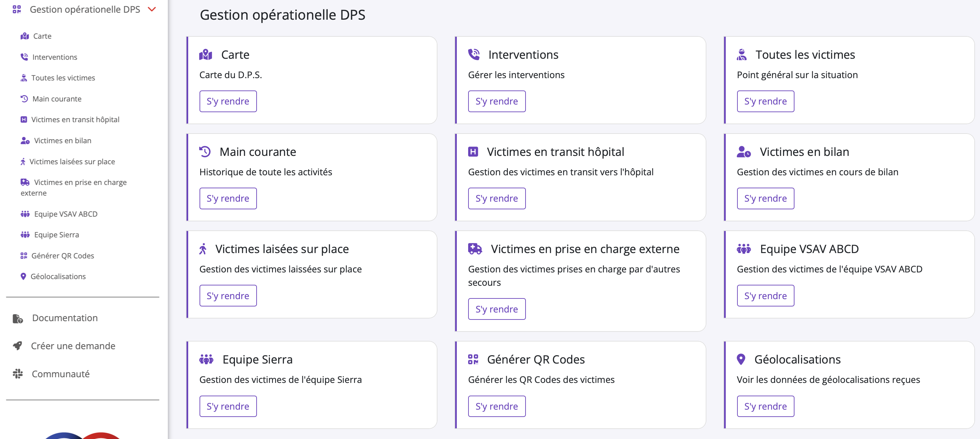Open Victimes en bilan in sidebar
The image size is (980, 439).
62,141
